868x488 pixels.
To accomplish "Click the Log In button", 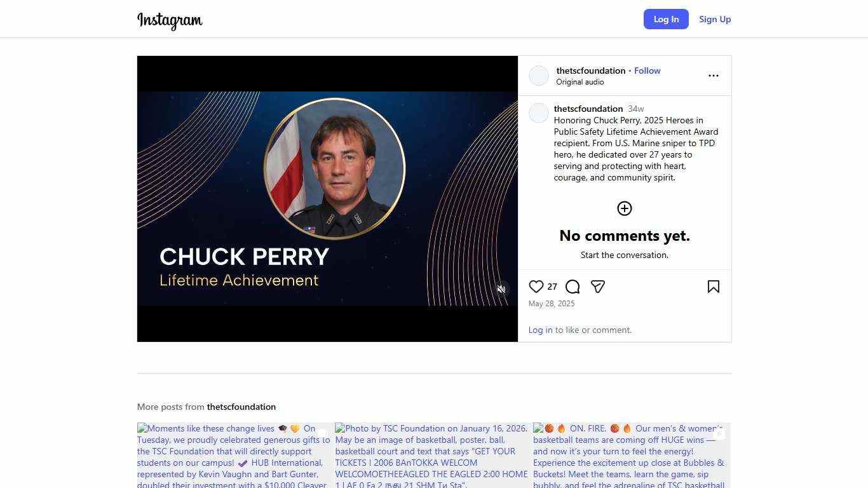I will point(666,19).
